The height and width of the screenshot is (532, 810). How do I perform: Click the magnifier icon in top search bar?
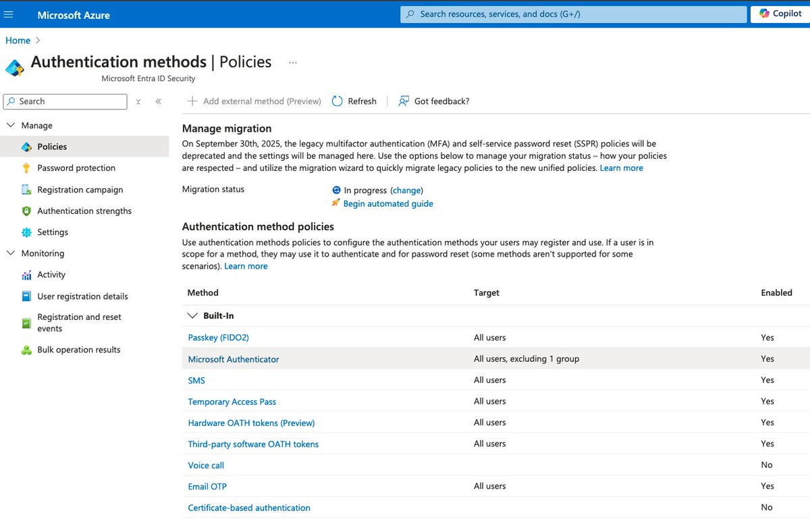point(410,14)
